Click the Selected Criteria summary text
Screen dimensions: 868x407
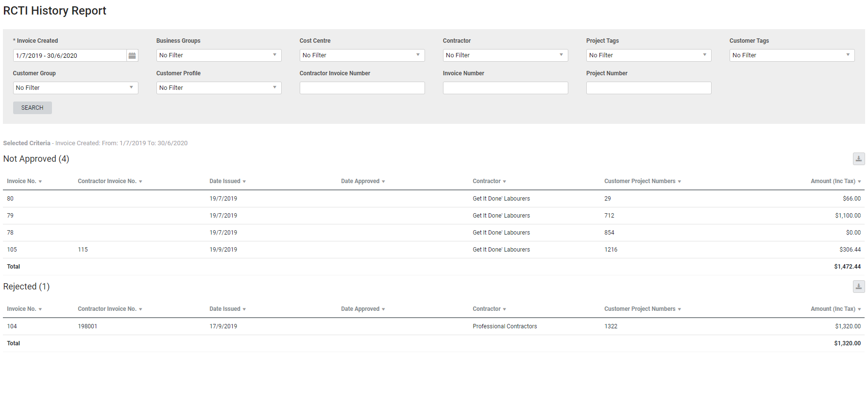click(x=95, y=143)
